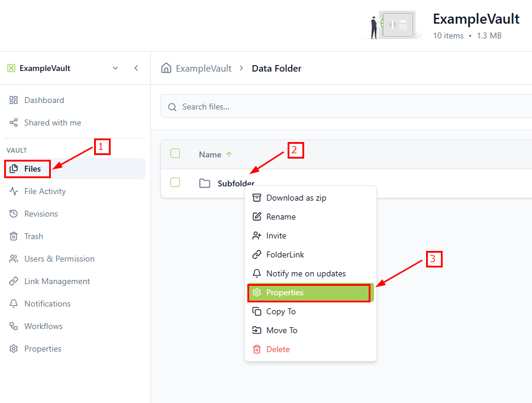Viewport: 532px width, 403px height.
Task: Click the Subfolder folder icon
Action: click(205, 183)
